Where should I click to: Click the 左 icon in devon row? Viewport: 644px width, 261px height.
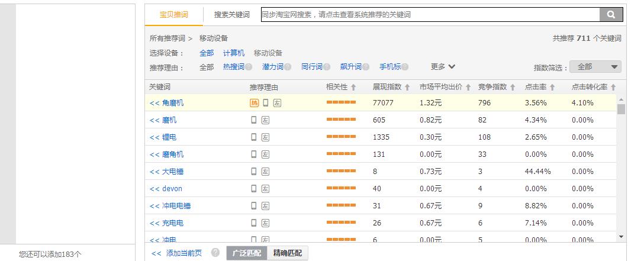point(265,189)
